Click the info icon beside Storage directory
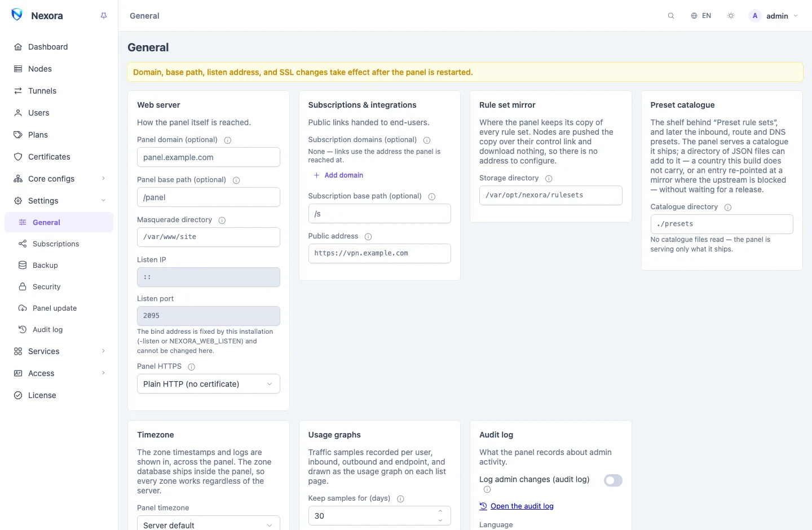 [549, 179]
